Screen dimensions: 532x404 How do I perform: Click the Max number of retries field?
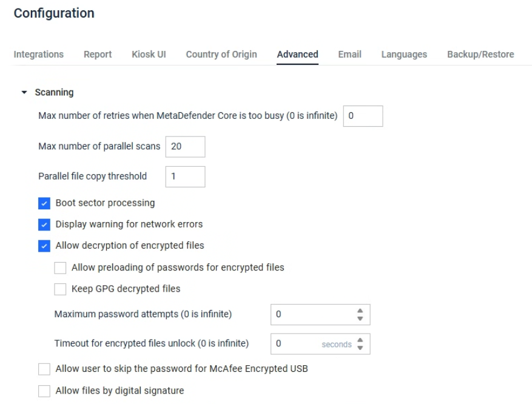pos(363,116)
